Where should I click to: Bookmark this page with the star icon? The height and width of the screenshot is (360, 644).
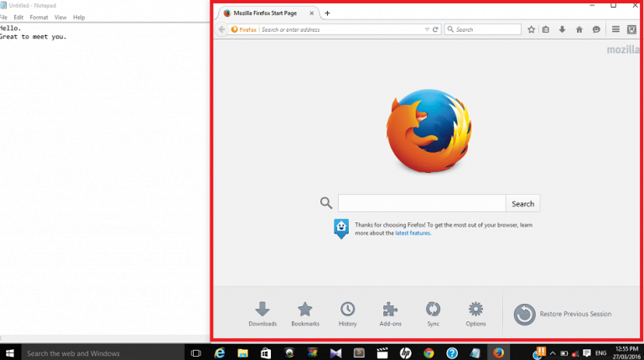[531, 29]
